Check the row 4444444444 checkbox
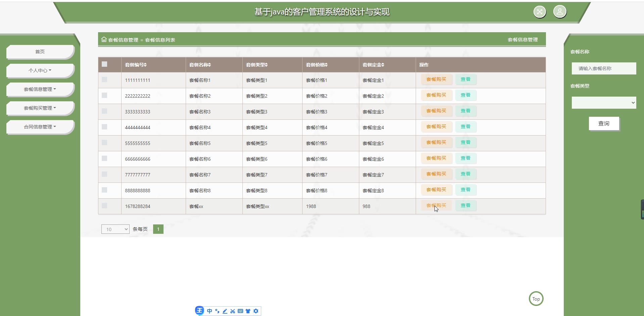This screenshot has height=316, width=644. tap(104, 127)
